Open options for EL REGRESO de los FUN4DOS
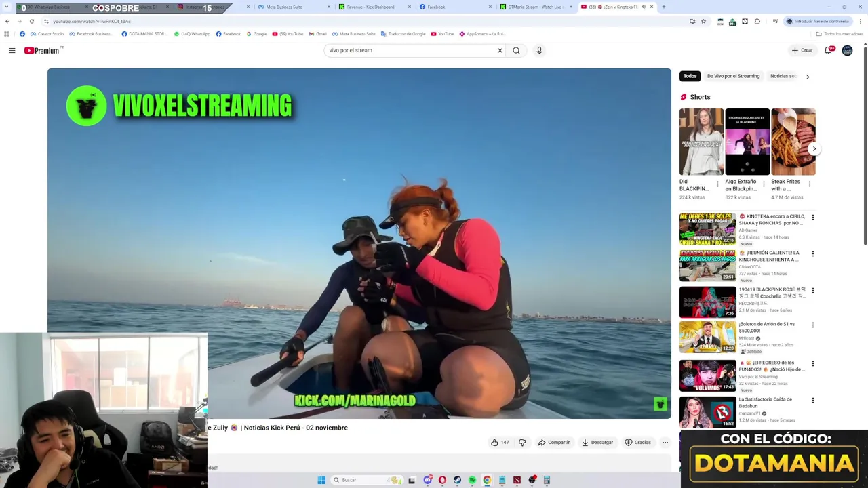The height and width of the screenshot is (488, 868). point(812,364)
